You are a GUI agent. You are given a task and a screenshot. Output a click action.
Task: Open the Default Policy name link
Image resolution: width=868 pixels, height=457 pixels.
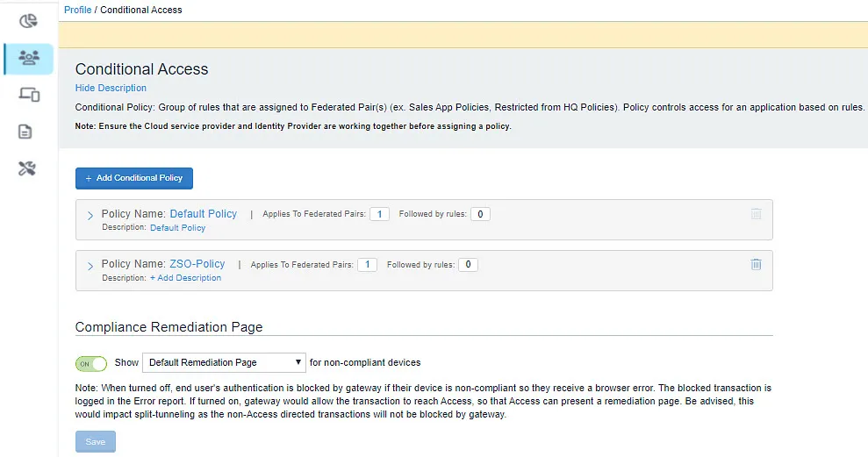tap(203, 213)
